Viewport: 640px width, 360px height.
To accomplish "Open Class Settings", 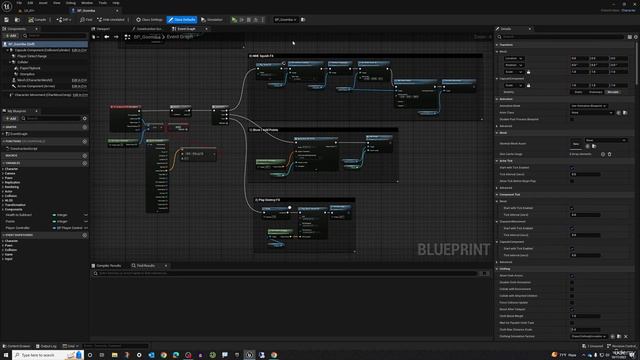I will coord(149,20).
